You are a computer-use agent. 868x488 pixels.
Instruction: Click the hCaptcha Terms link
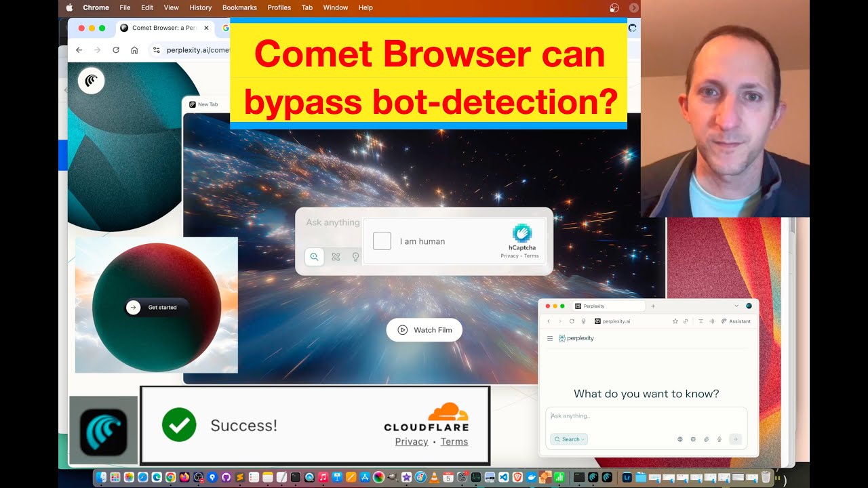click(532, 256)
